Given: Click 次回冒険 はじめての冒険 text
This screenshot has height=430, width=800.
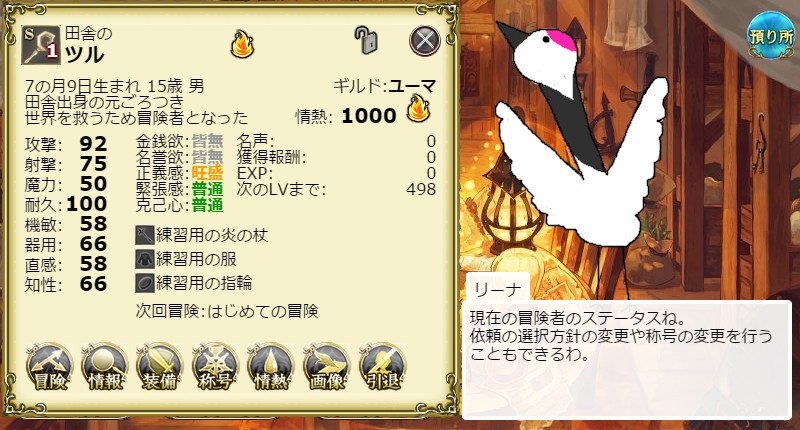Looking at the screenshot, I should click(x=227, y=311).
